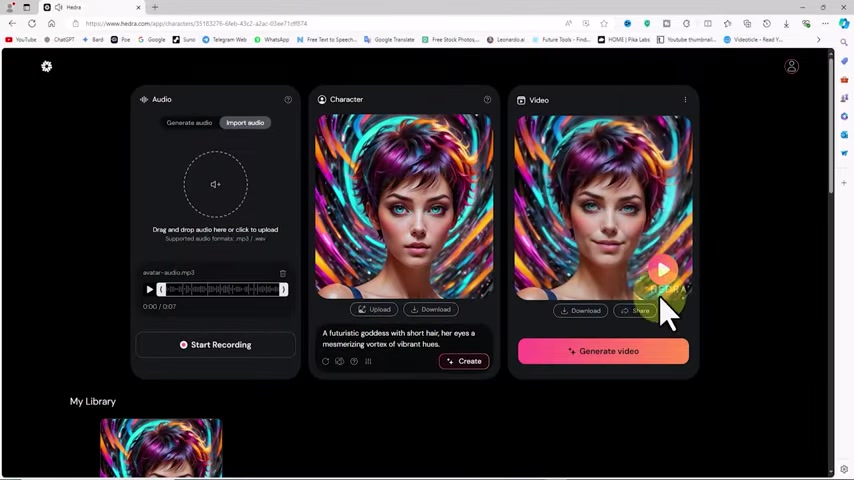The image size is (854, 480).
Task: Close the Hedra tab
Action: (x=138, y=8)
